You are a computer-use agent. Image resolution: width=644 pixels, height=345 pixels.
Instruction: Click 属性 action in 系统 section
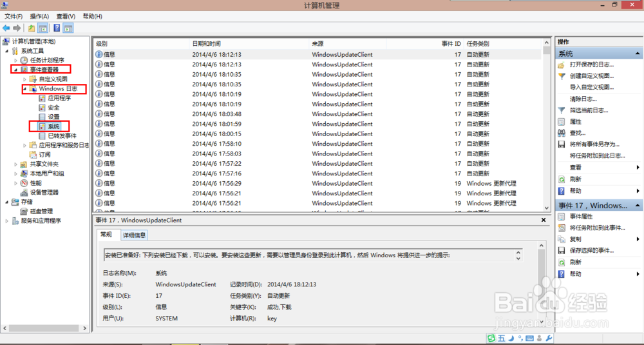click(575, 122)
